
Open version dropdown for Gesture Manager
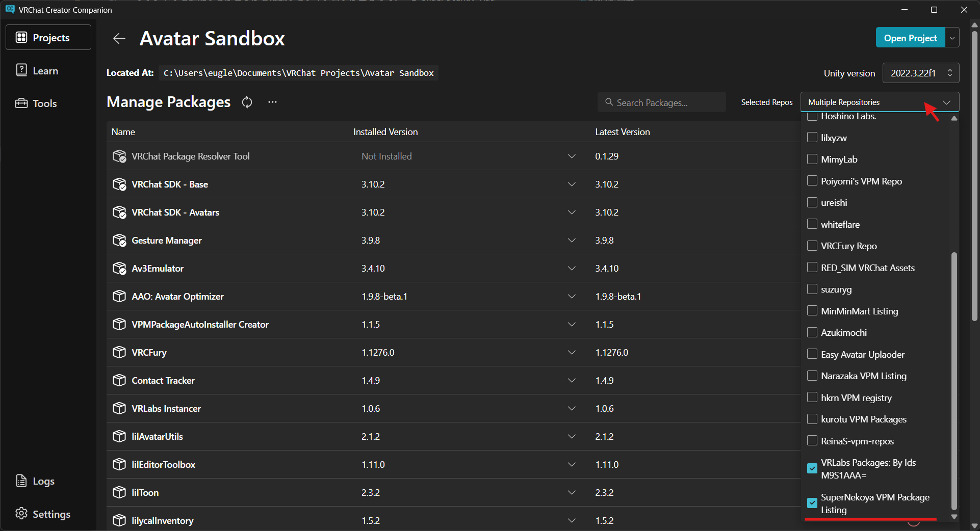[572, 241]
